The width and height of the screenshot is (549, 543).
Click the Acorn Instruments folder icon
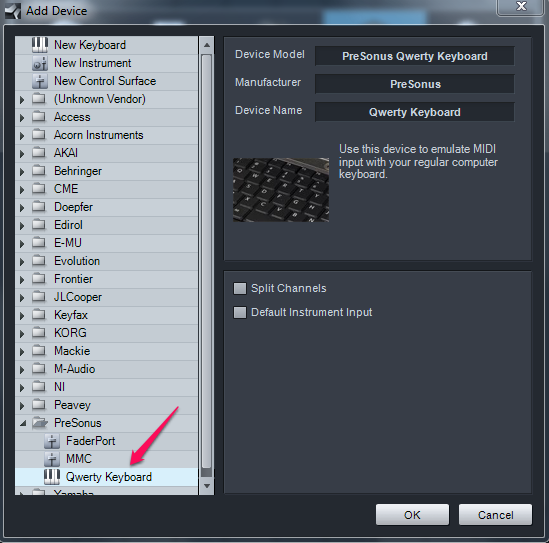click(x=39, y=135)
